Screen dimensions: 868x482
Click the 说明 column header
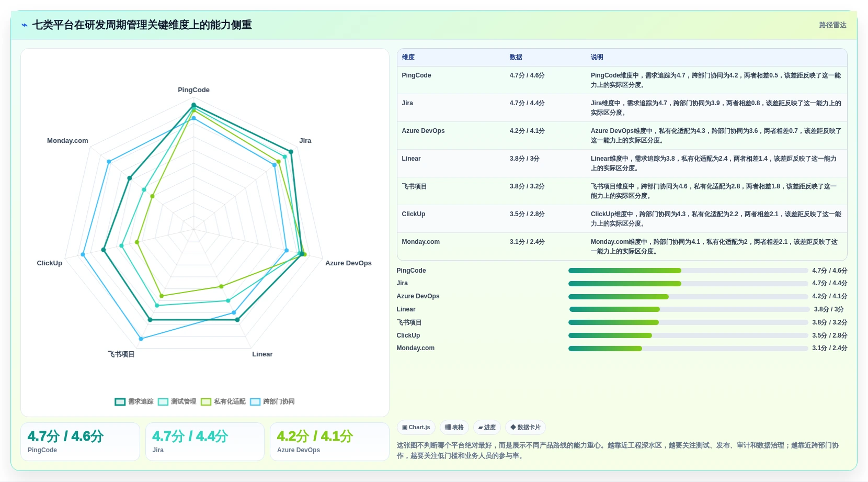(597, 57)
